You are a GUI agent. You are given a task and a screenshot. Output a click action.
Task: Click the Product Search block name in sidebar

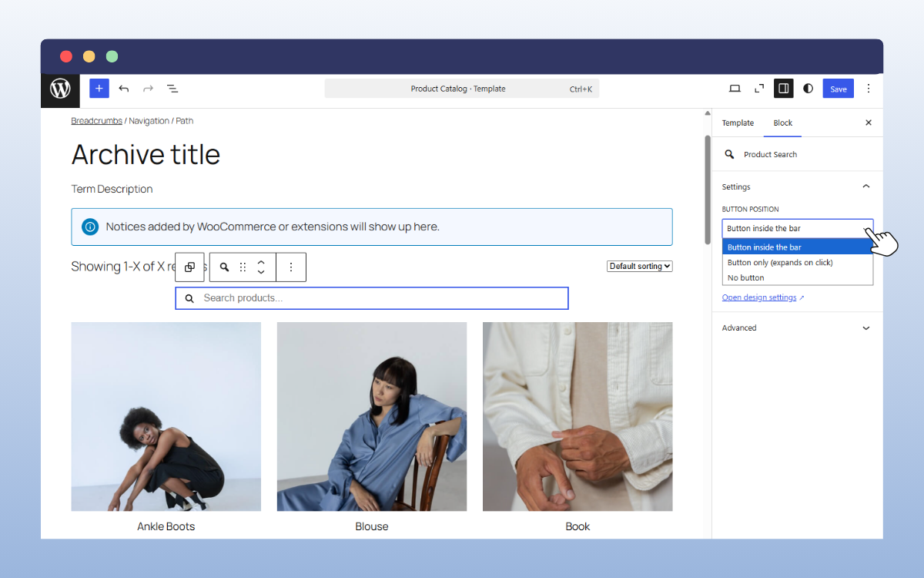click(x=770, y=154)
